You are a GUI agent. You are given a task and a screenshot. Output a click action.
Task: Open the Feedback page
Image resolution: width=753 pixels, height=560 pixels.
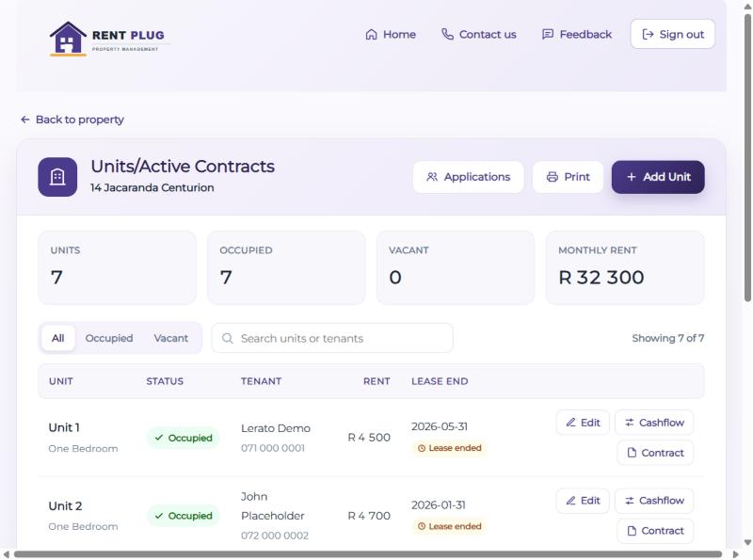(577, 35)
